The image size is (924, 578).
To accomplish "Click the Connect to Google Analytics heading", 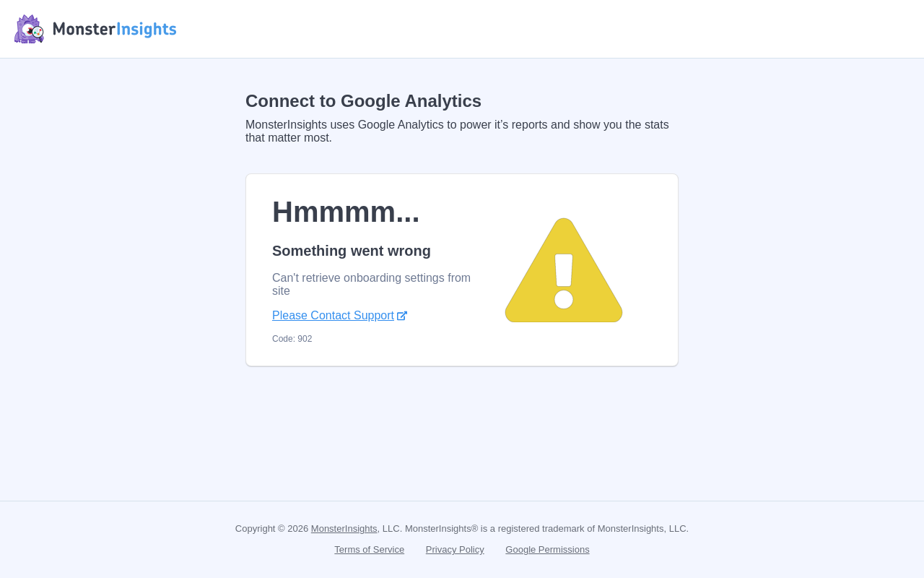I will (363, 101).
